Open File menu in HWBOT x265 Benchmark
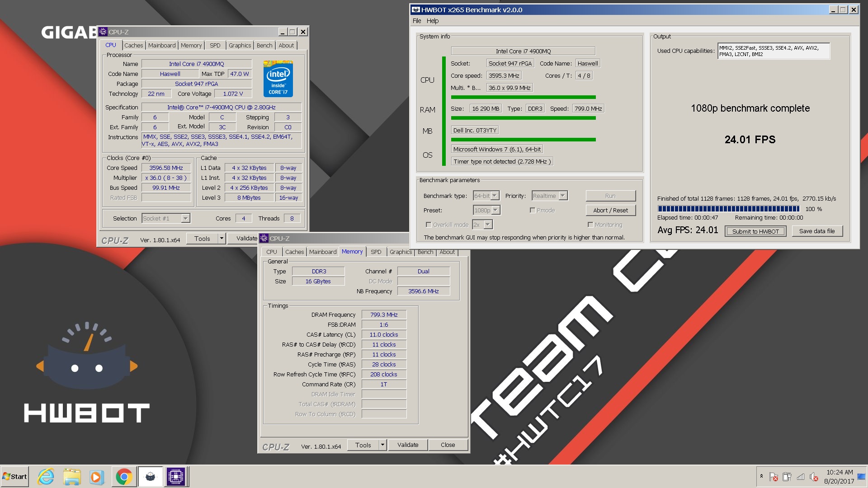 pyautogui.click(x=417, y=21)
